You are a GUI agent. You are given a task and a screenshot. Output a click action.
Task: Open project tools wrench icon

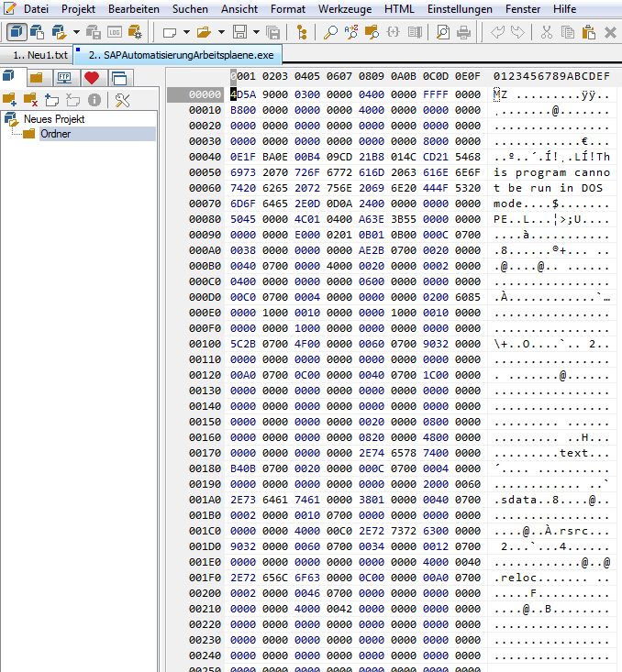coord(122,100)
